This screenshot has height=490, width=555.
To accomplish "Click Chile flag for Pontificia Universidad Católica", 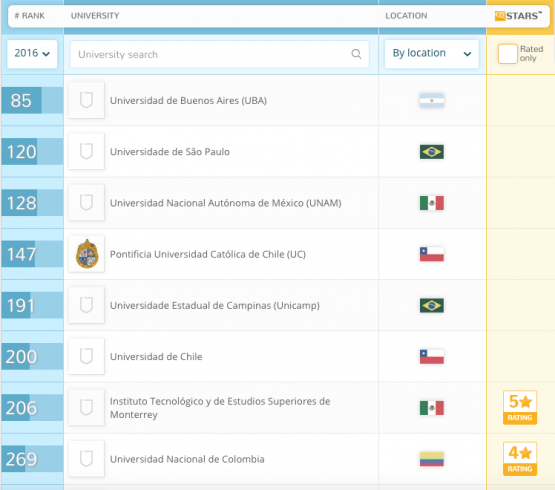I will [x=431, y=254].
